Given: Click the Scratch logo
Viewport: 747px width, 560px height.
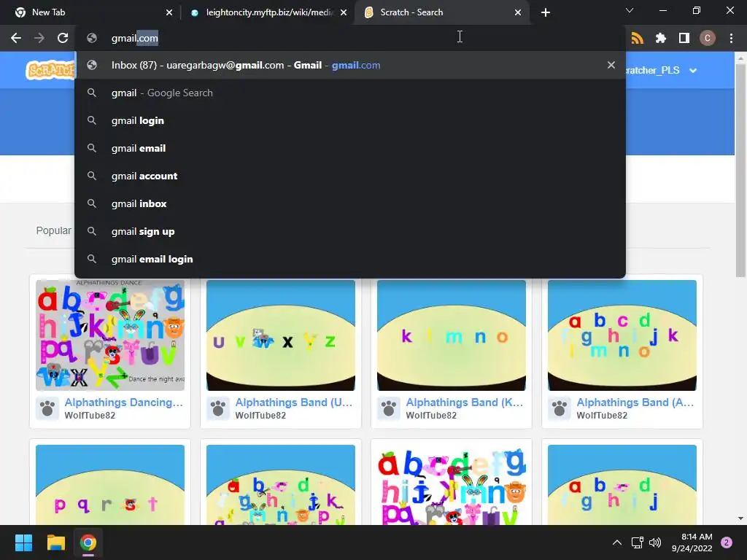Looking at the screenshot, I should click(x=50, y=71).
